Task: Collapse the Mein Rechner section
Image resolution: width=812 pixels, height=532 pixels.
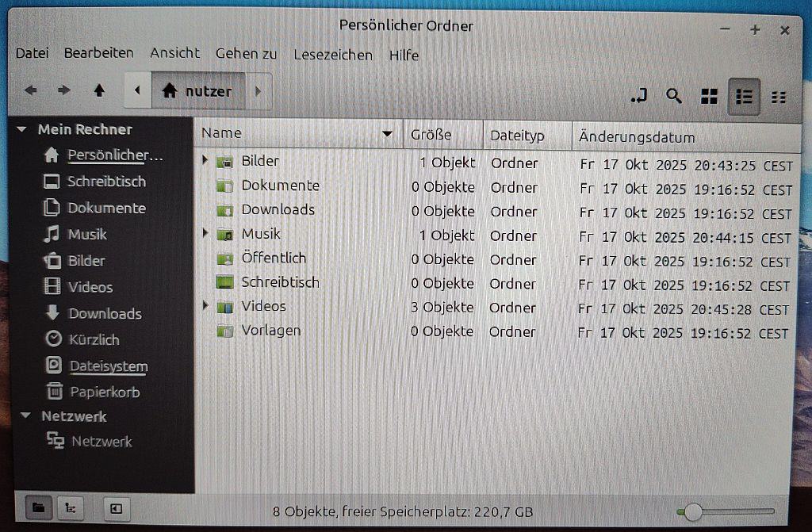Action: (21, 129)
